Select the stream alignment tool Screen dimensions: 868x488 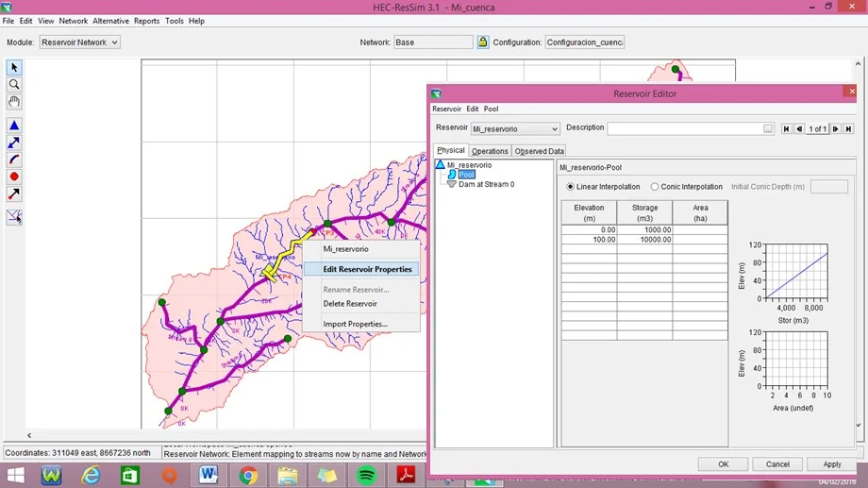tap(14, 217)
